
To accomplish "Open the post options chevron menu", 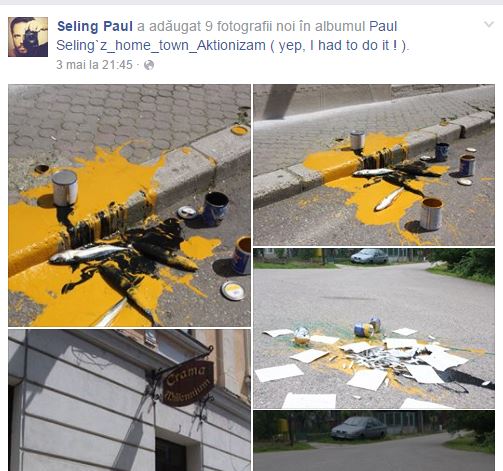I will 489,24.
